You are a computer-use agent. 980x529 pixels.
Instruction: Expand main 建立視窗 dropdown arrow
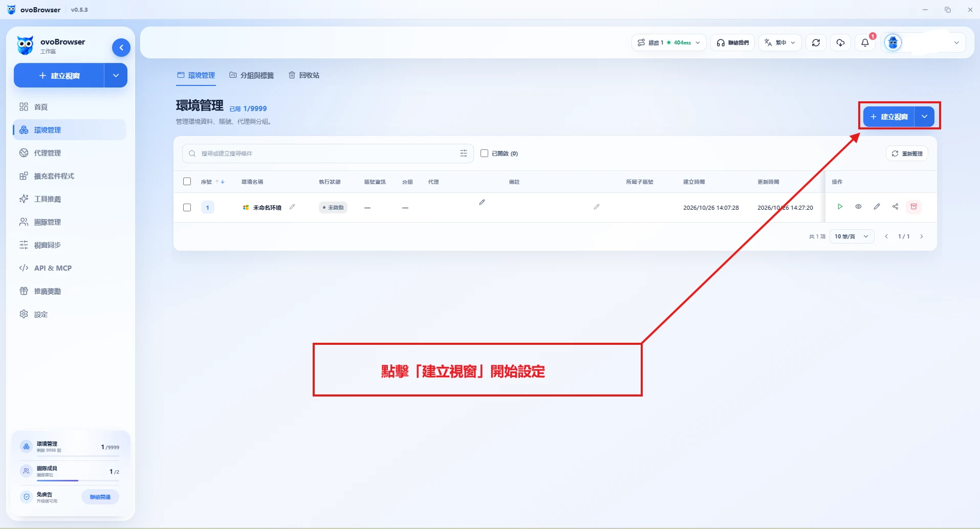coord(924,117)
